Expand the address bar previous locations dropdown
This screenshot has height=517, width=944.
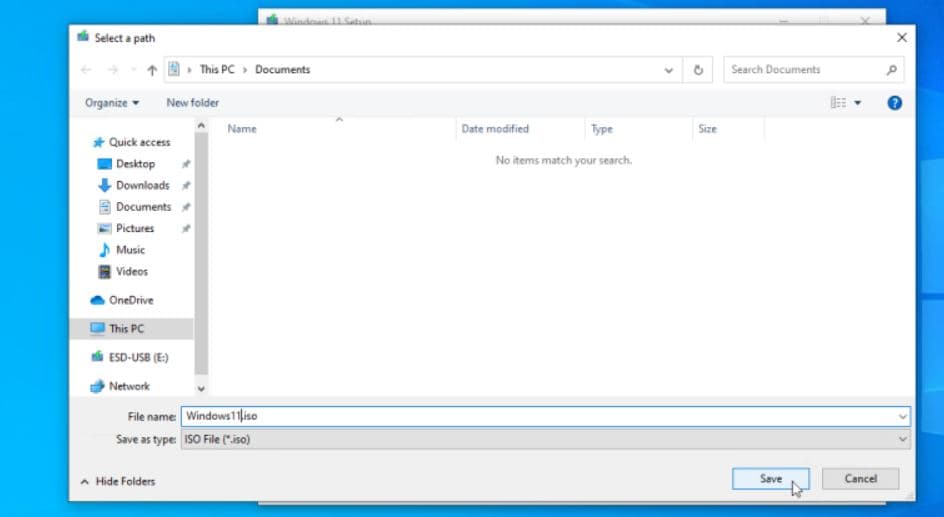(x=668, y=70)
